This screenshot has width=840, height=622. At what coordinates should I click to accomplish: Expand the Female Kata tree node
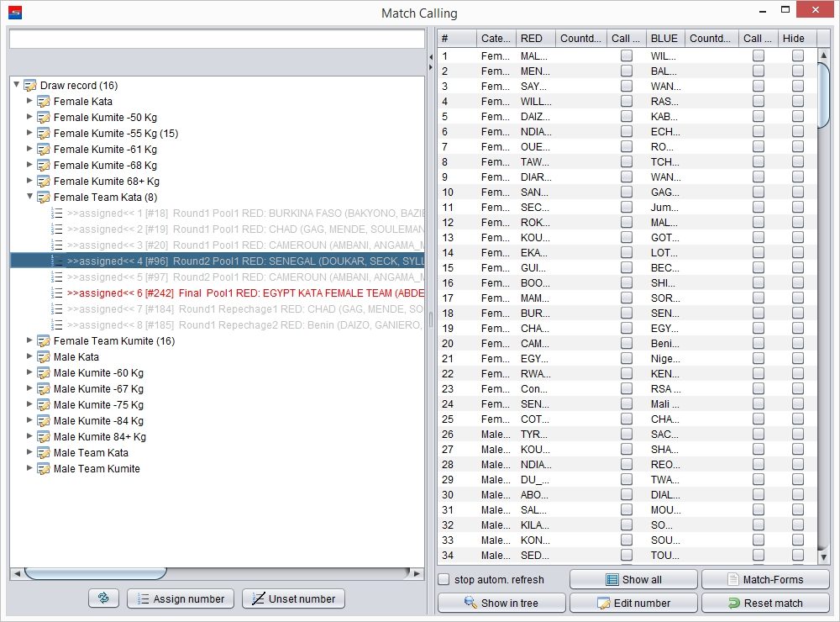pyautogui.click(x=29, y=101)
